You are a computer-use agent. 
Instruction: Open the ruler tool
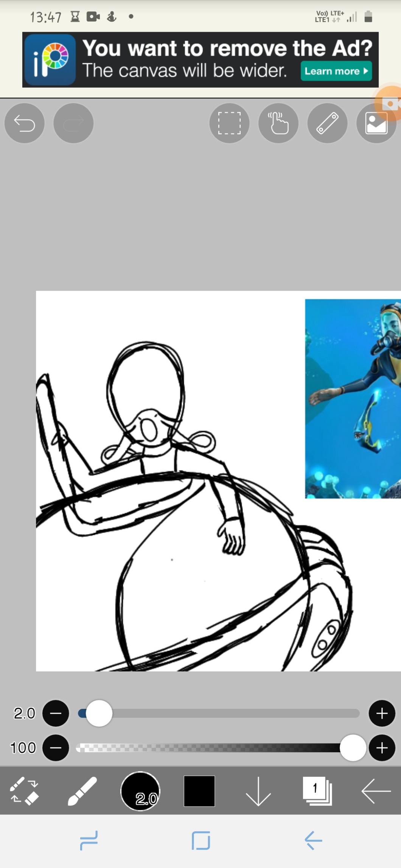[x=327, y=123]
